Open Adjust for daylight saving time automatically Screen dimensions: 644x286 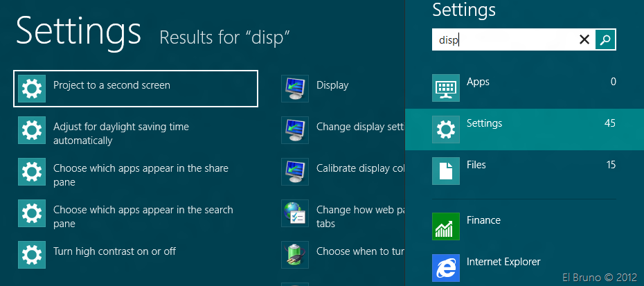[121, 134]
